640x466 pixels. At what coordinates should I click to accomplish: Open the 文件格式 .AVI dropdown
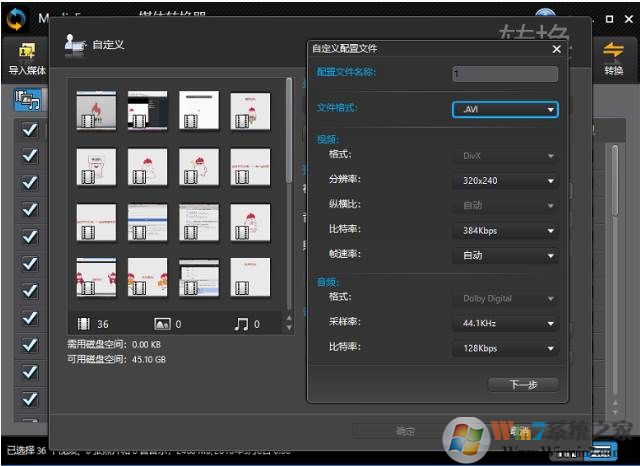pos(505,109)
